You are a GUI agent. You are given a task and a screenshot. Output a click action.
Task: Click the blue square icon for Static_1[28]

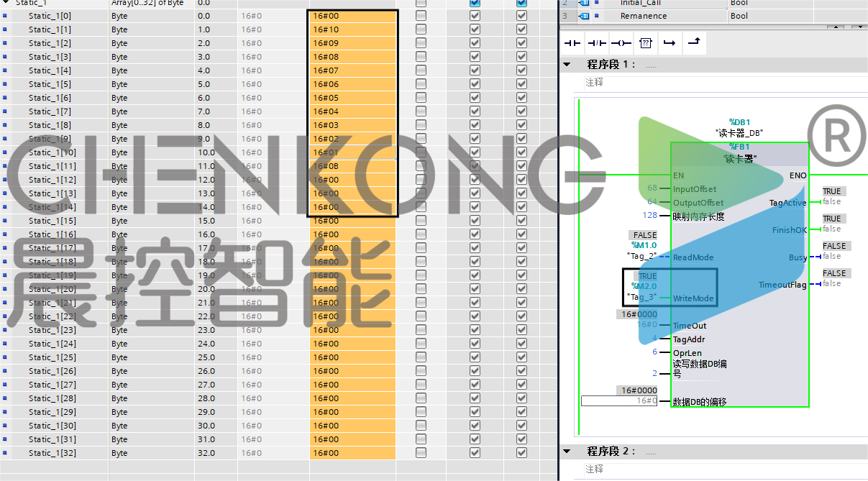click(5, 398)
